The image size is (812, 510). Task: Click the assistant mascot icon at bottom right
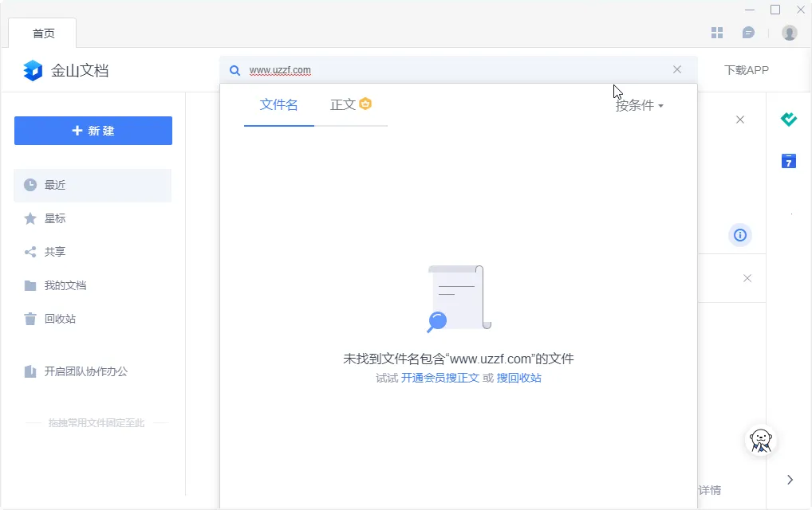click(x=760, y=440)
